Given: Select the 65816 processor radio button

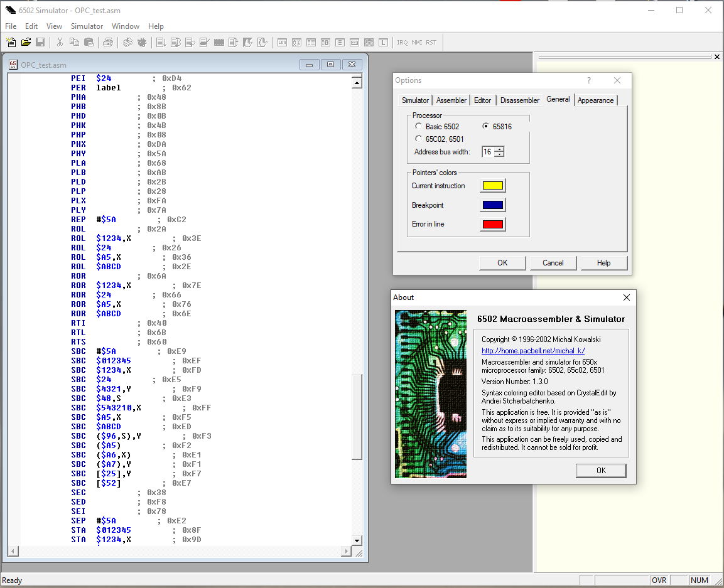Looking at the screenshot, I should [x=485, y=127].
